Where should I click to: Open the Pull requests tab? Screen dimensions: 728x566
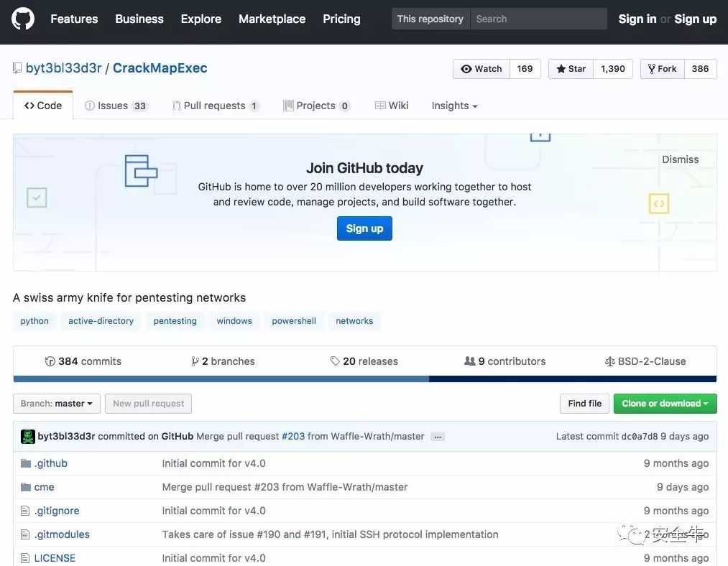click(x=216, y=106)
